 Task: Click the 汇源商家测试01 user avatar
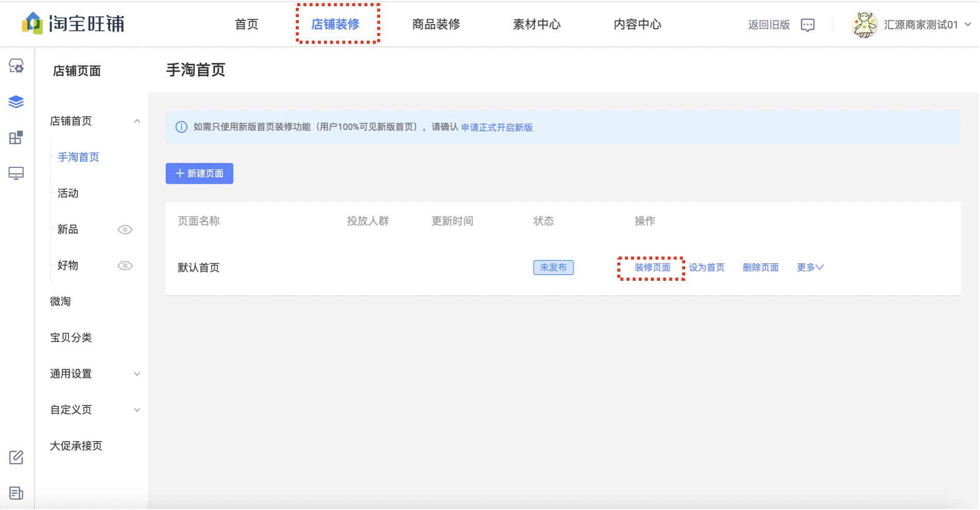865,25
